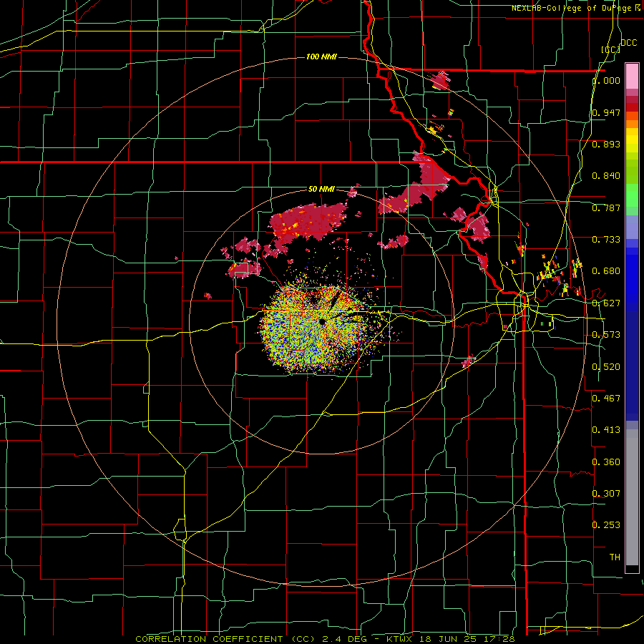This screenshot has height=644, width=644.
Task: Pick the light pink top color bar segment
Action: pyautogui.click(x=632, y=76)
